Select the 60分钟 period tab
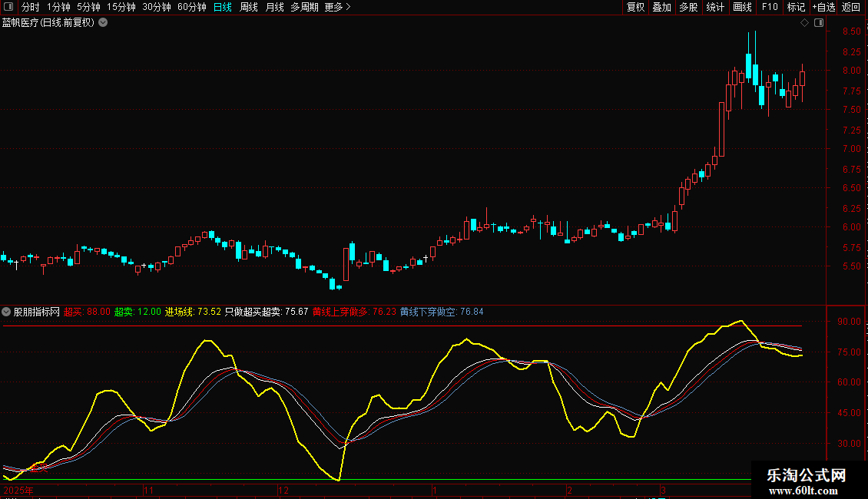 tap(191, 7)
